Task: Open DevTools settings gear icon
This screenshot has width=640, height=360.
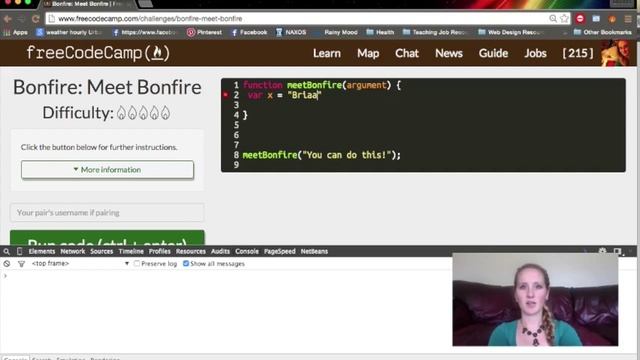Action: 602,251
